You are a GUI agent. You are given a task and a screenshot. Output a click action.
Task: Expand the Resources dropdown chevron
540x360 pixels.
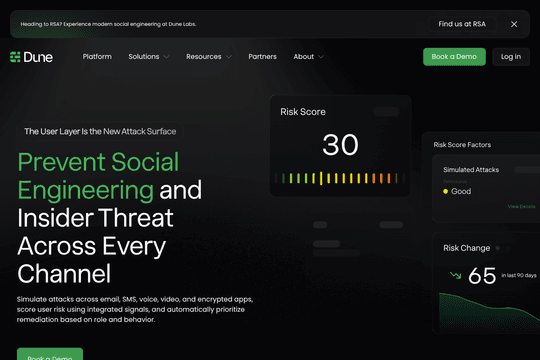(x=229, y=57)
